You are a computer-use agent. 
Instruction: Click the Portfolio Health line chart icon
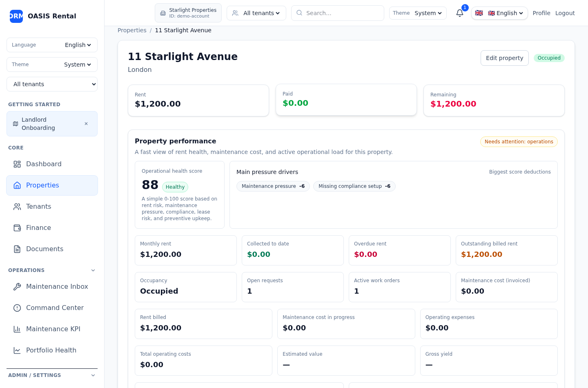17,350
